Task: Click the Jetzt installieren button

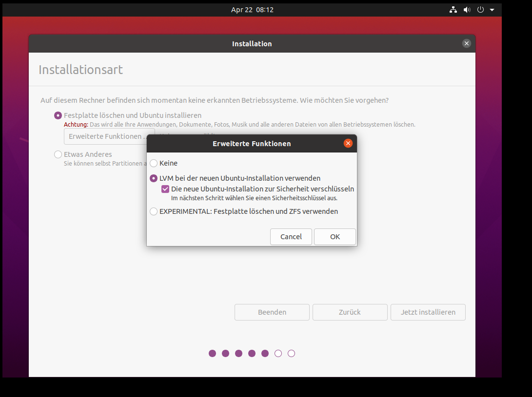Action: (428, 312)
